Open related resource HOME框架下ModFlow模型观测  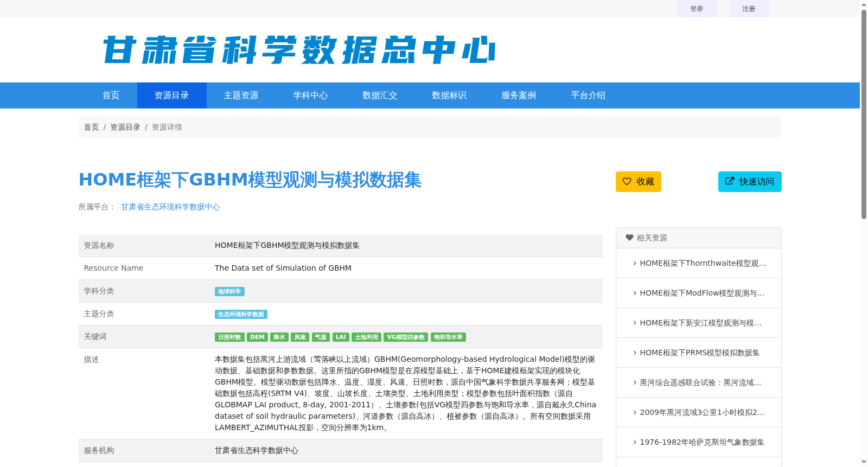[703, 293]
